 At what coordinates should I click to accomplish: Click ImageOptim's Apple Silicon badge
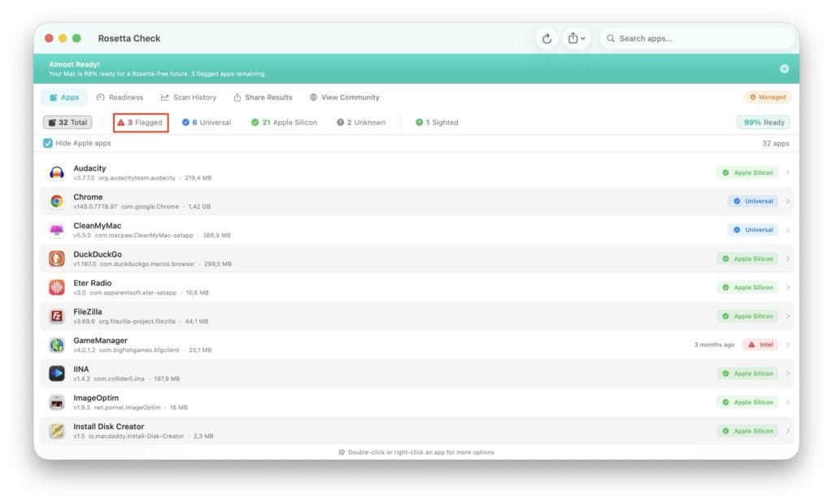click(747, 402)
